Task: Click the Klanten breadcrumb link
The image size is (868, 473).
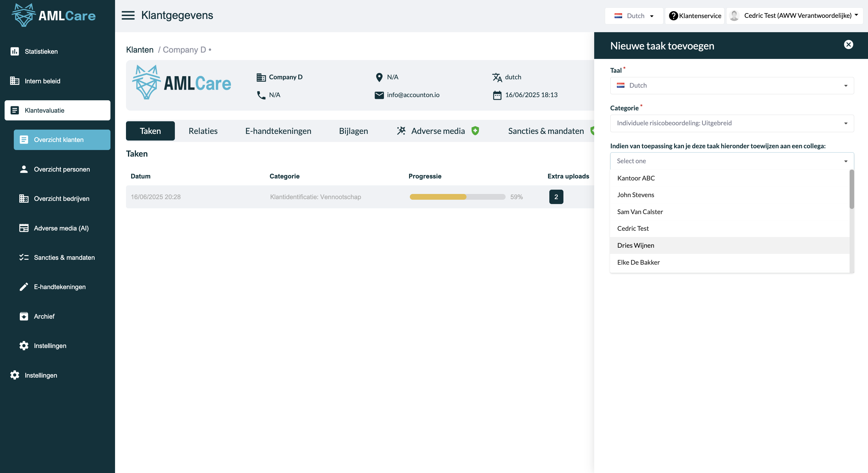Action: (140, 50)
